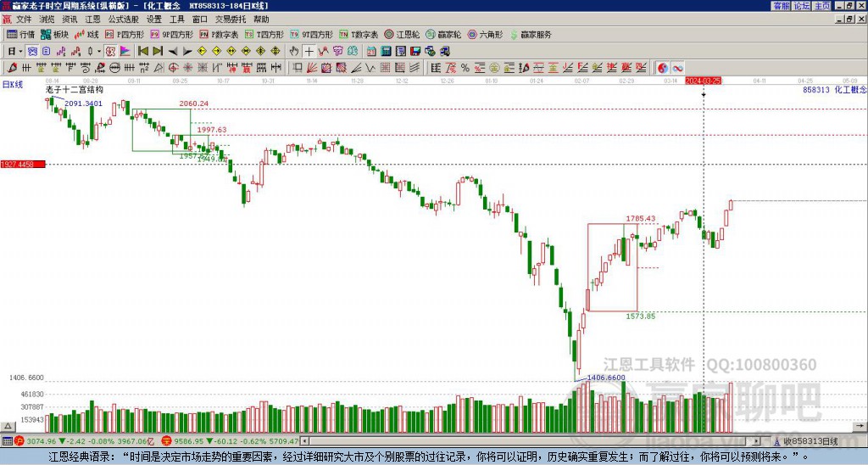Open the 9P四方形 tool
This screenshot has height=465, width=868.
pyautogui.click(x=171, y=34)
